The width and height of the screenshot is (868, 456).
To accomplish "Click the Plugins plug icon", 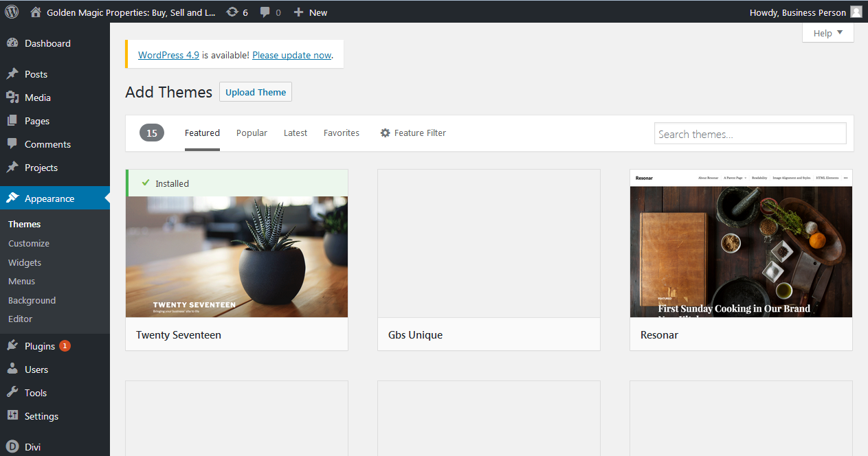I will click(x=12, y=346).
